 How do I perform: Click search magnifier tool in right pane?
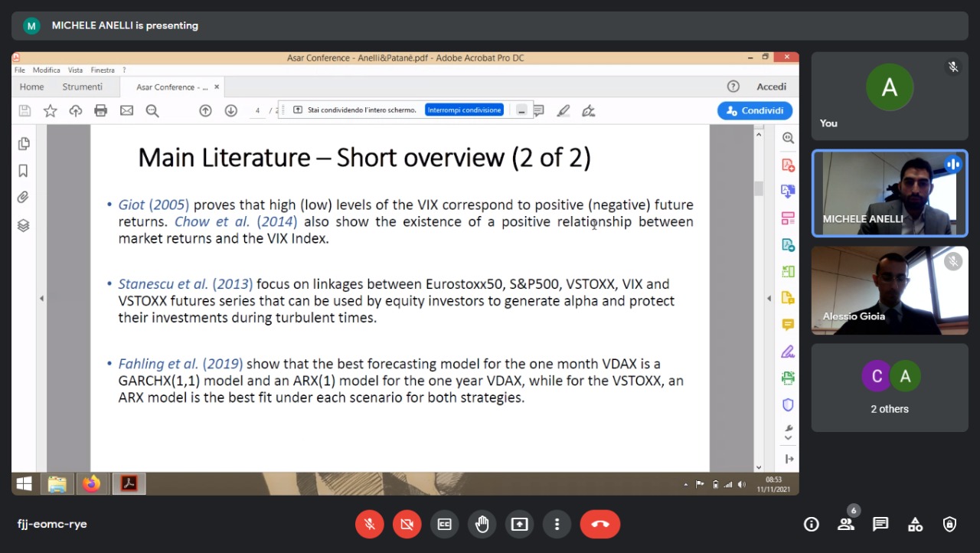point(788,138)
